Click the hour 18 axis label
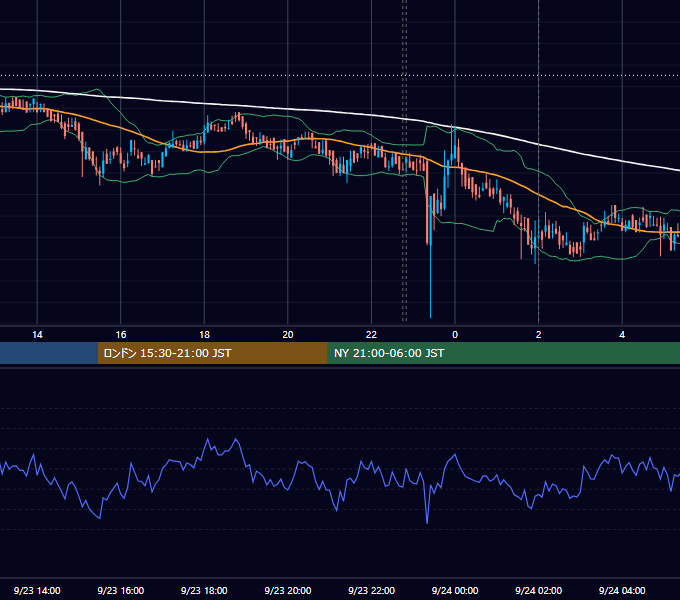Image resolution: width=680 pixels, height=600 pixels. pos(204,335)
